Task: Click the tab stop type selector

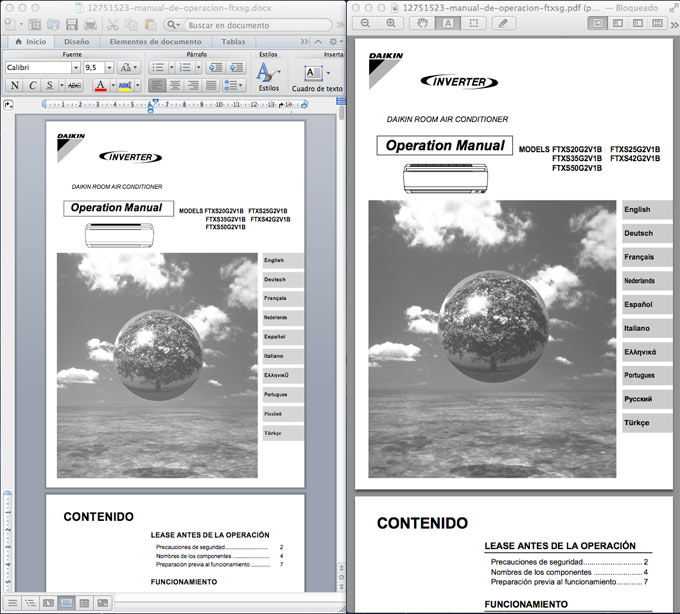Action: [8, 105]
